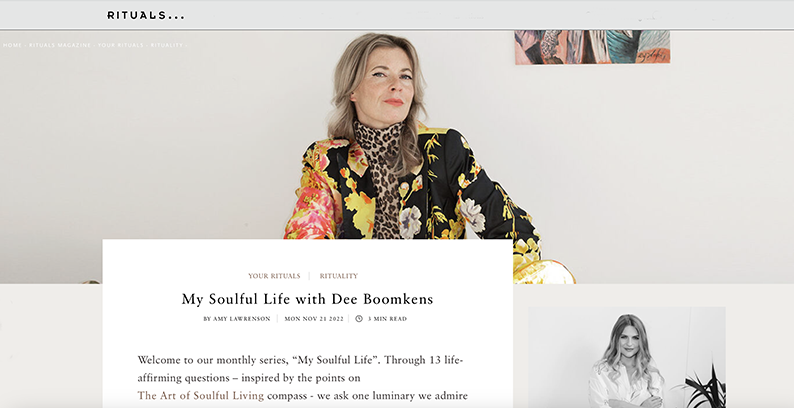The height and width of the screenshot is (408, 794).
Task: Follow The Art of Soulful Living link
Action: click(201, 396)
